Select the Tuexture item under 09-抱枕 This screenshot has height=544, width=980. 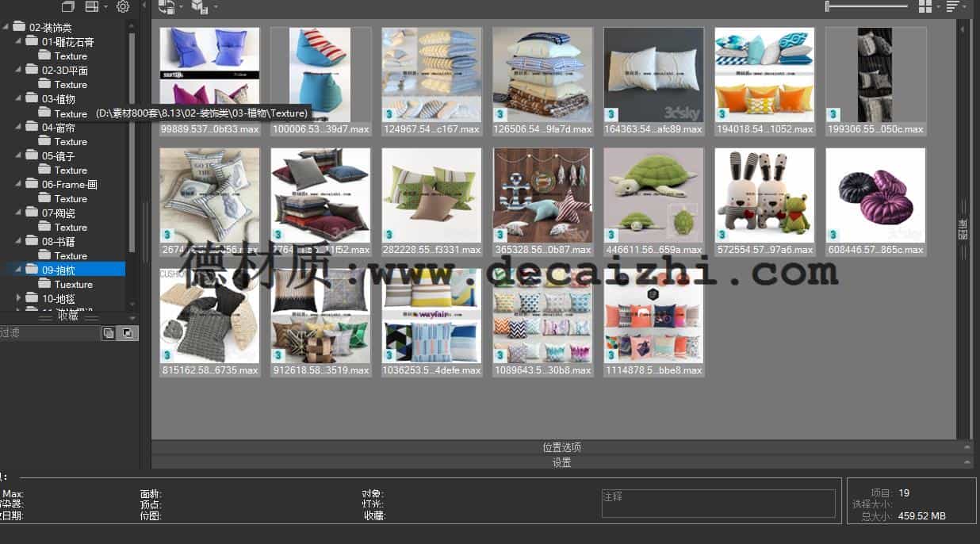(67, 284)
